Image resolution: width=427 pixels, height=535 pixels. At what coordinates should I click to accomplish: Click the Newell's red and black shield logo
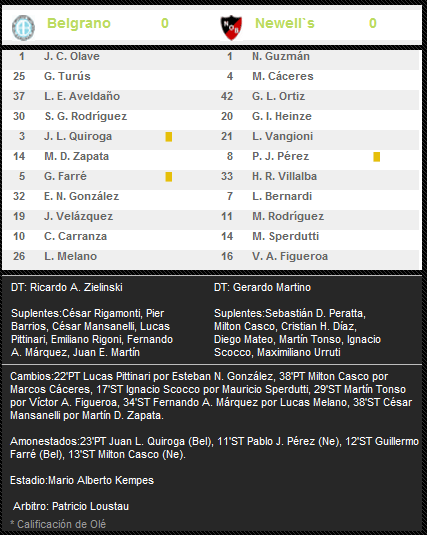pyautogui.click(x=231, y=27)
